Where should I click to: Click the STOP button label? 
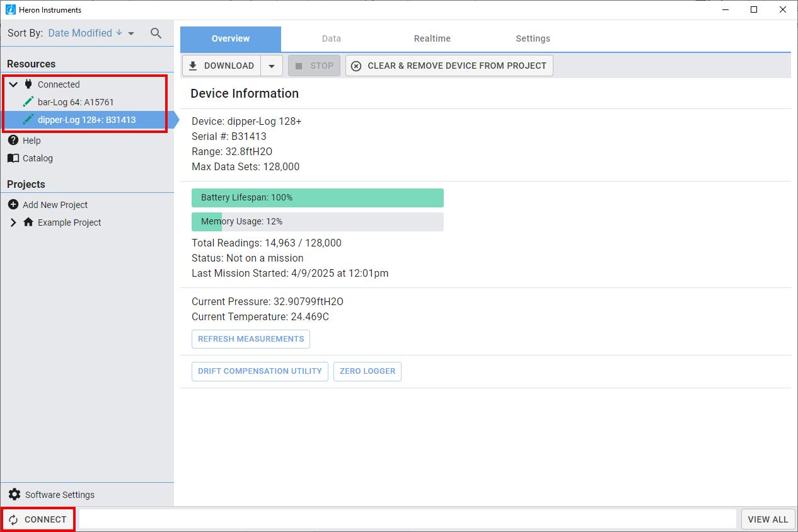pos(321,66)
